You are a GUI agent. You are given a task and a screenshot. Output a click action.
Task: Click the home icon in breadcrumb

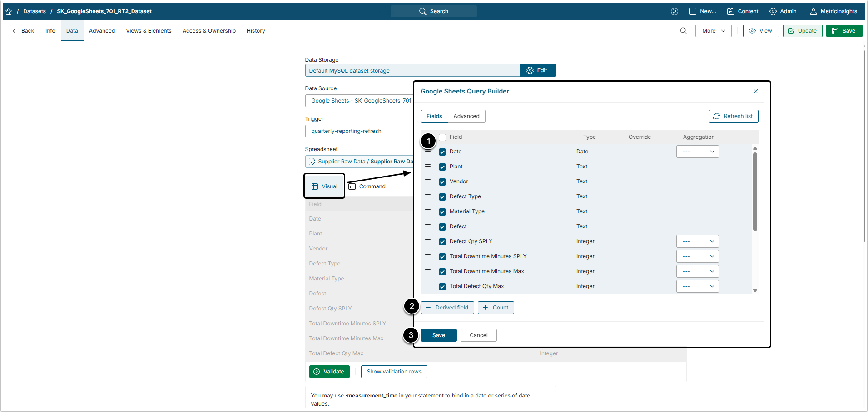(x=9, y=11)
